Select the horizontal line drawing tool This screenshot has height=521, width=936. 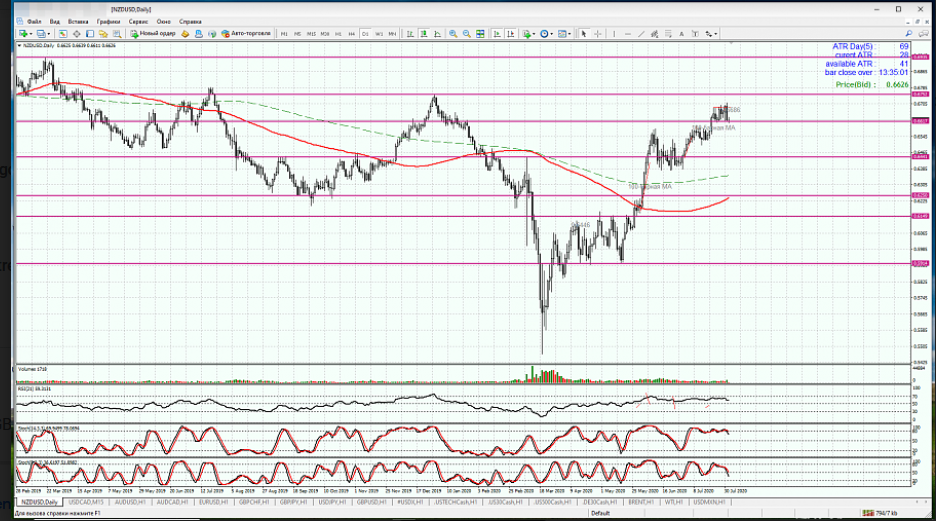tap(627, 34)
